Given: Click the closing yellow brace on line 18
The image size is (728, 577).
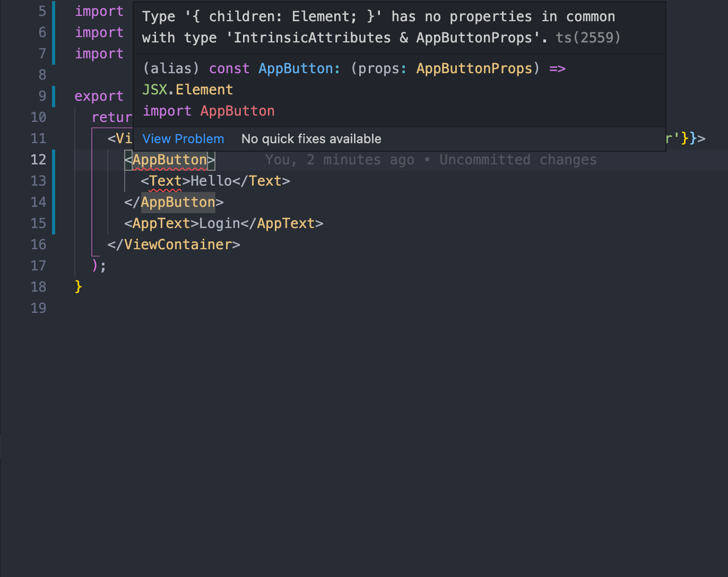Looking at the screenshot, I should point(79,287).
